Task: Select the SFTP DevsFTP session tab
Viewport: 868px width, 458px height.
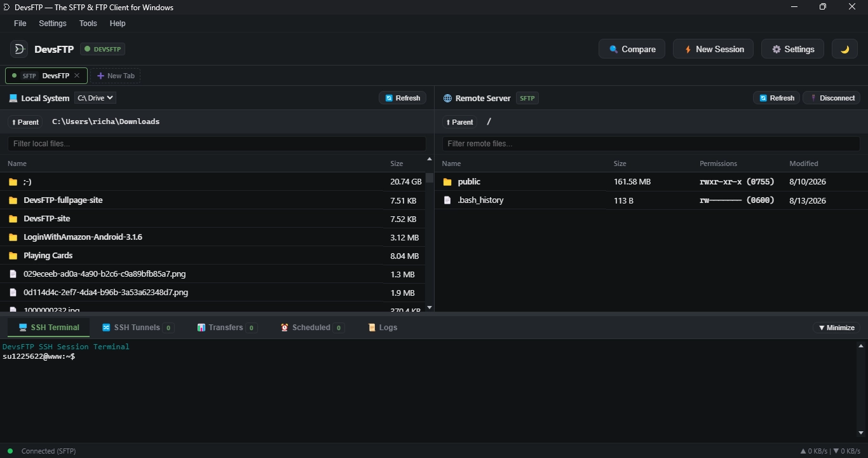Action: click(46, 76)
